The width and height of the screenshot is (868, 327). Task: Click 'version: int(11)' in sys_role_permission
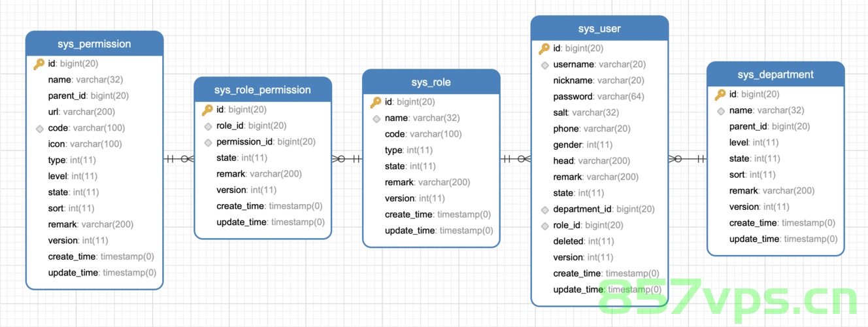point(246,190)
